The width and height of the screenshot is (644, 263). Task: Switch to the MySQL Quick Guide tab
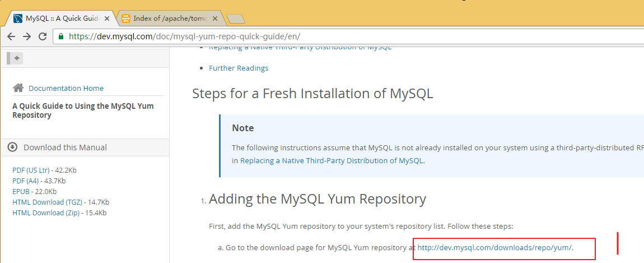point(62,19)
